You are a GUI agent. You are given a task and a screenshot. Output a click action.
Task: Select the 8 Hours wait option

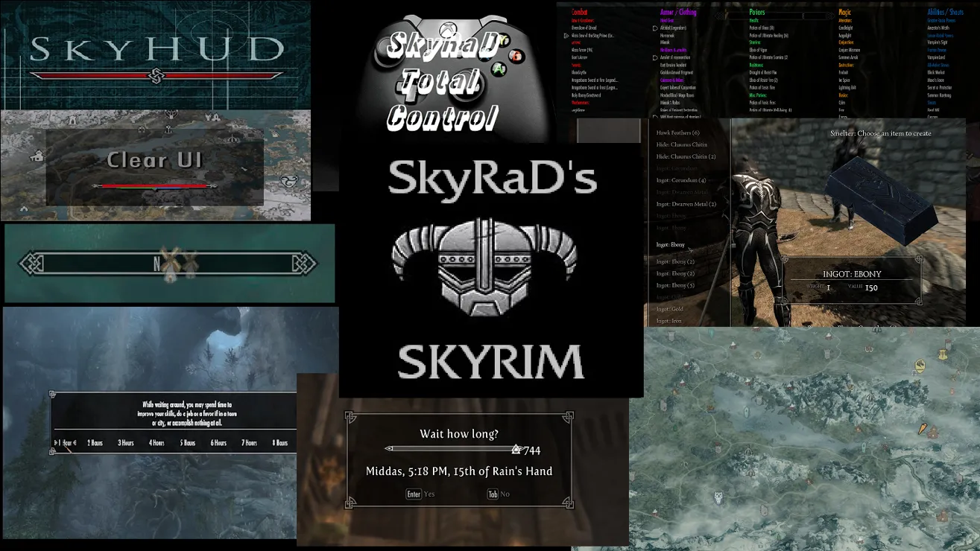[279, 443]
